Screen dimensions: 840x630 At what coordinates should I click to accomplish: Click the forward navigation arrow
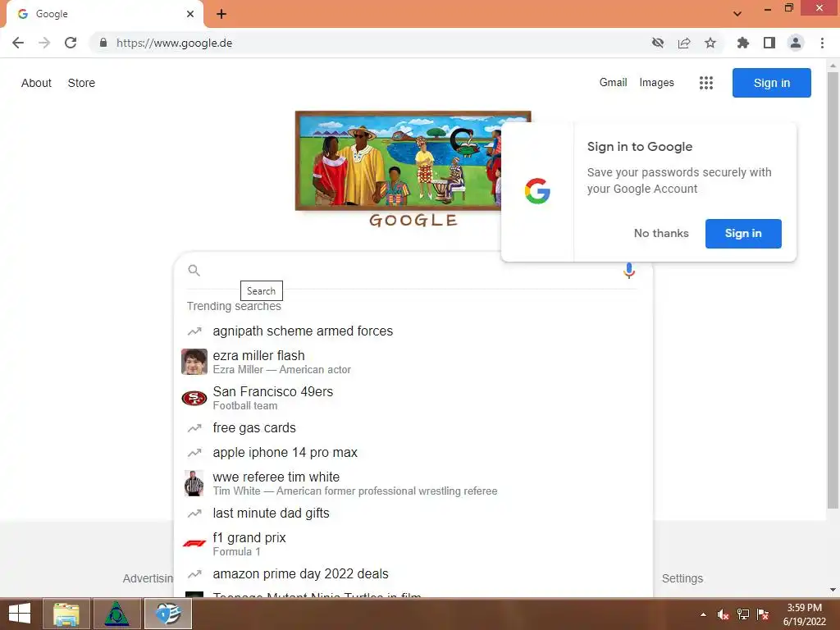click(44, 43)
